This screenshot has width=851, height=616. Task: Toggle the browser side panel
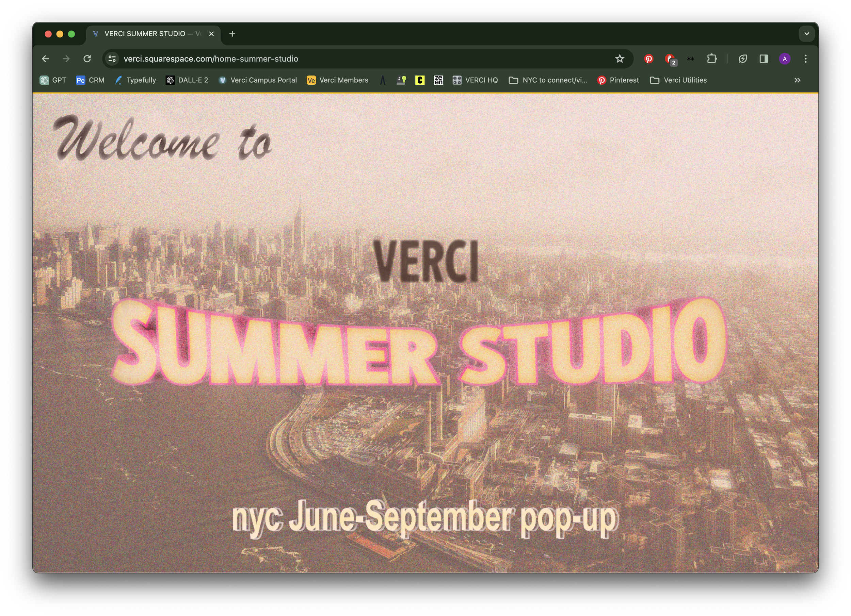pos(764,59)
